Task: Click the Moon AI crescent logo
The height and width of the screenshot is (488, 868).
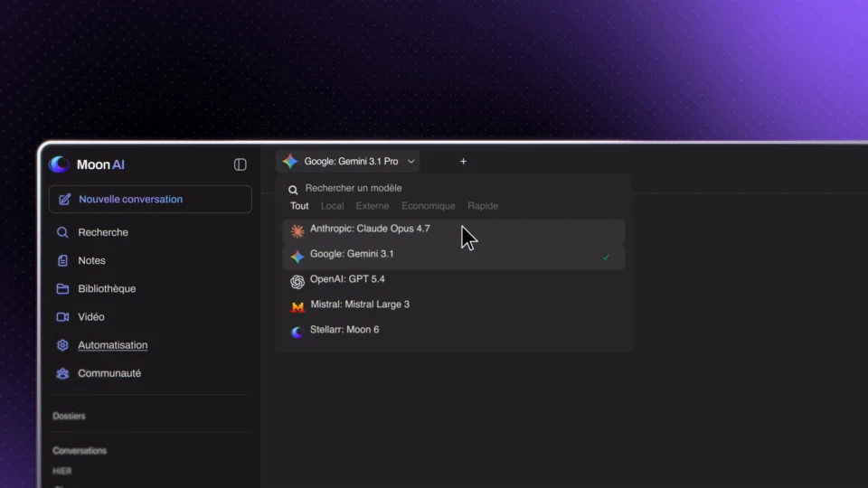Action: [59, 164]
